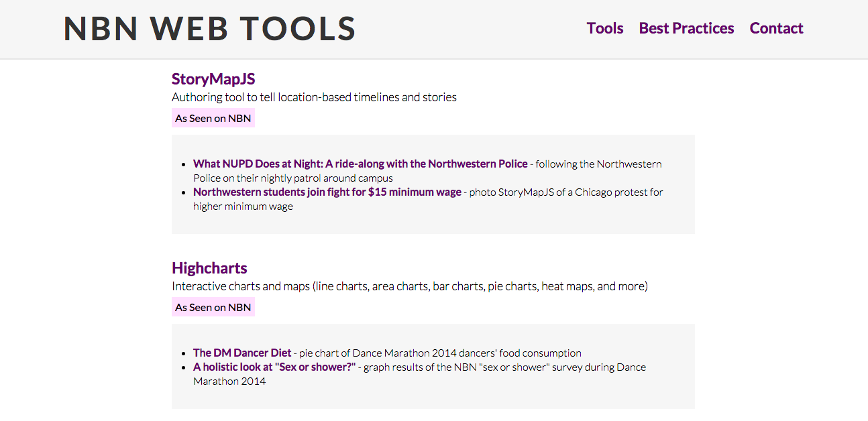The width and height of the screenshot is (868, 421).
Task: Click the Highcharts interactive charts description text
Action: pos(410,286)
